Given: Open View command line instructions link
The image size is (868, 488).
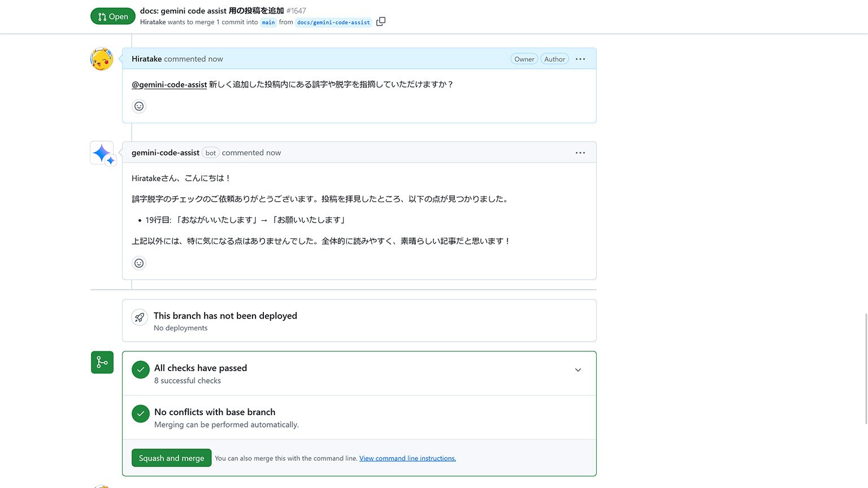Looking at the screenshot, I should click(x=407, y=458).
